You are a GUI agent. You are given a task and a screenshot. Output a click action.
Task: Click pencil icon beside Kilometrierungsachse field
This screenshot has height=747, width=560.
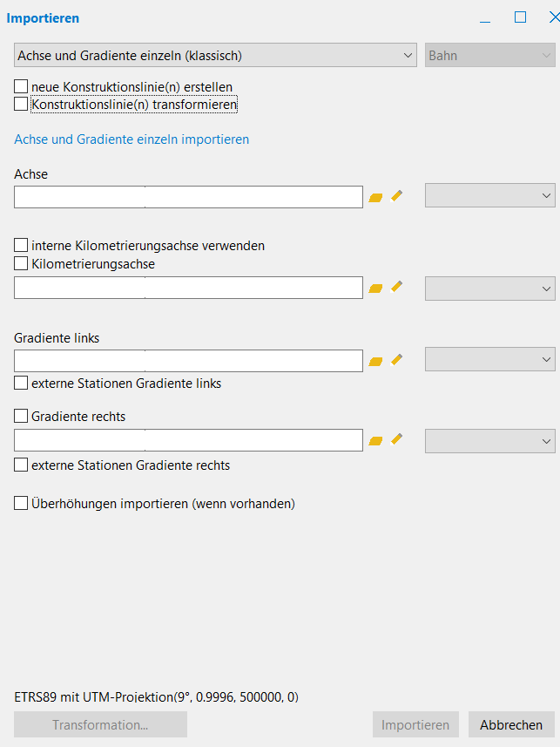[x=397, y=287]
